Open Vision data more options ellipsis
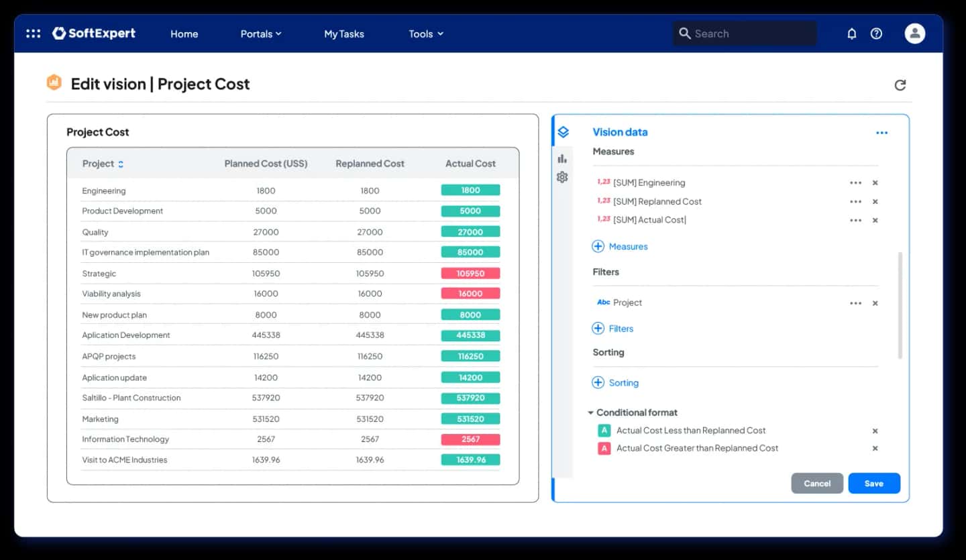 (881, 133)
